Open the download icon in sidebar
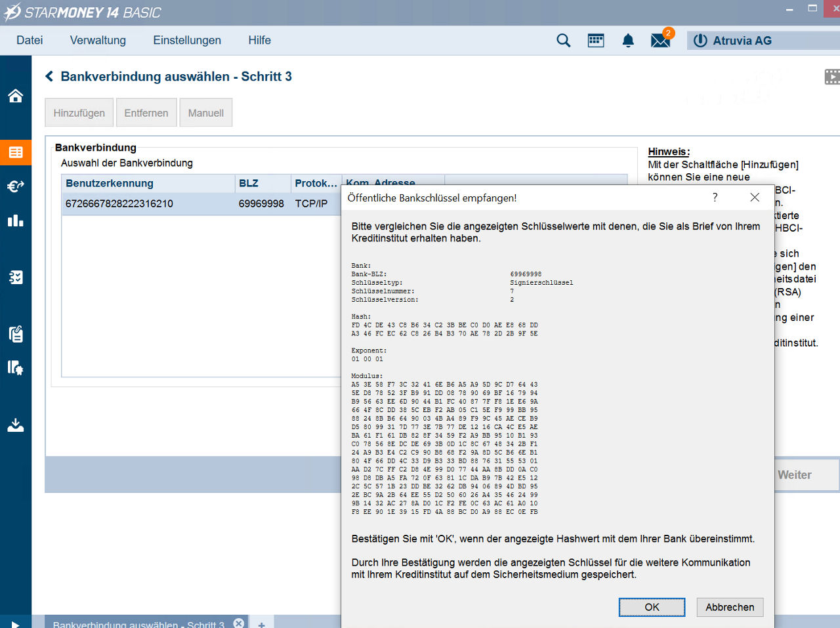The width and height of the screenshot is (840, 628). [16, 425]
